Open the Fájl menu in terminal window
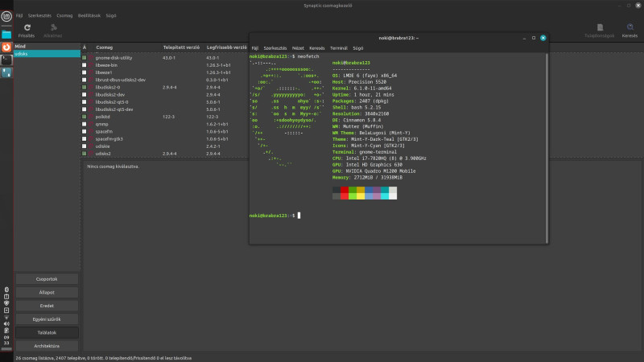Image resolution: width=644 pixels, height=362 pixels. 255,48
